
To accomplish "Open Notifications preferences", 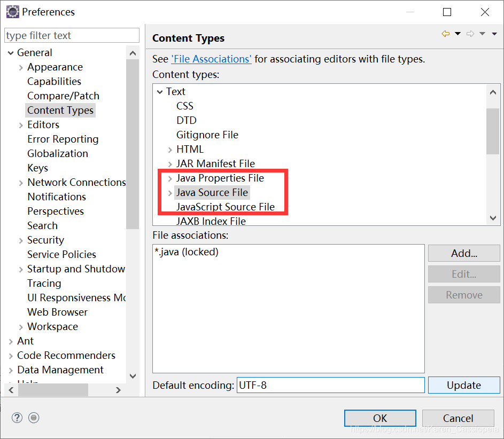I will [x=57, y=197].
